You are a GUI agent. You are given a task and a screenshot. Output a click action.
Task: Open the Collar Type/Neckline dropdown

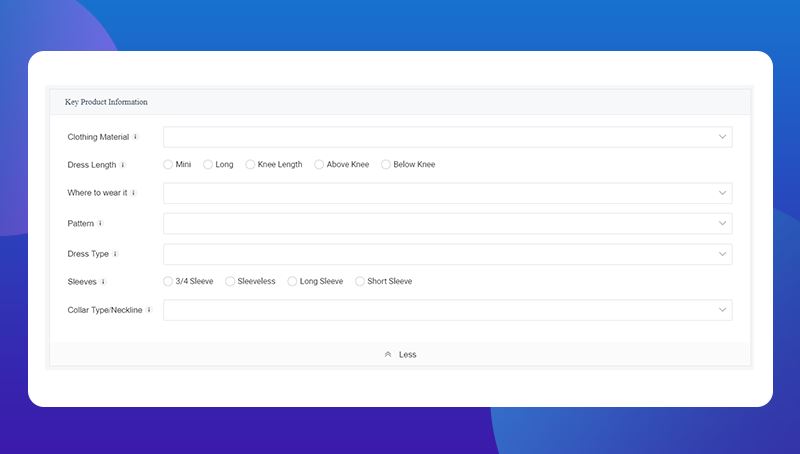click(448, 310)
